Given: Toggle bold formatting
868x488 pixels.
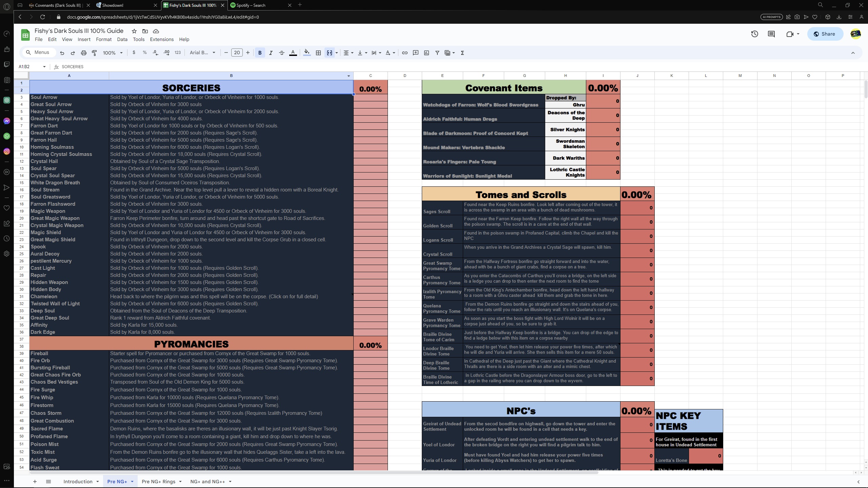Looking at the screenshot, I should pos(260,53).
